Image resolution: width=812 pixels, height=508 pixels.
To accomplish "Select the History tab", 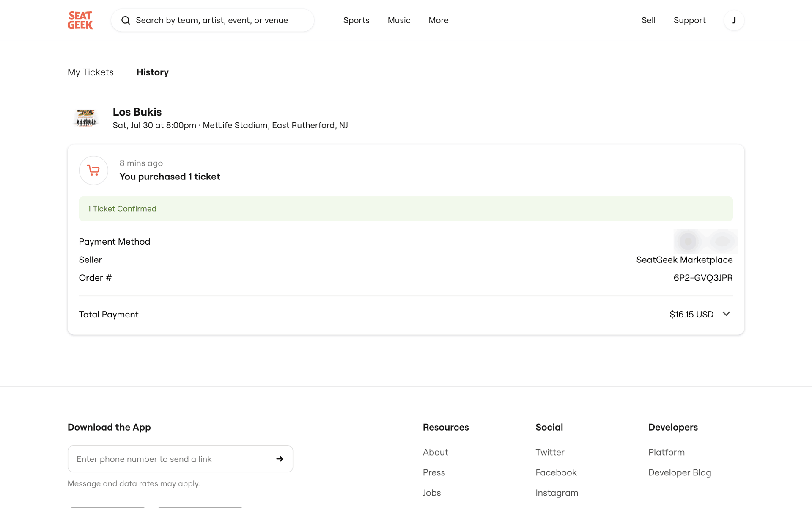I will click(152, 72).
